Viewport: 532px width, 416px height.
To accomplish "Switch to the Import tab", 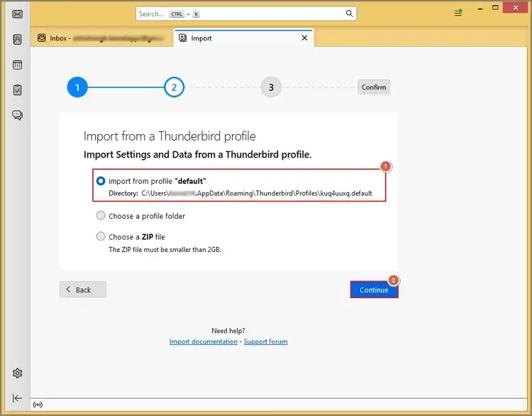I will point(243,38).
